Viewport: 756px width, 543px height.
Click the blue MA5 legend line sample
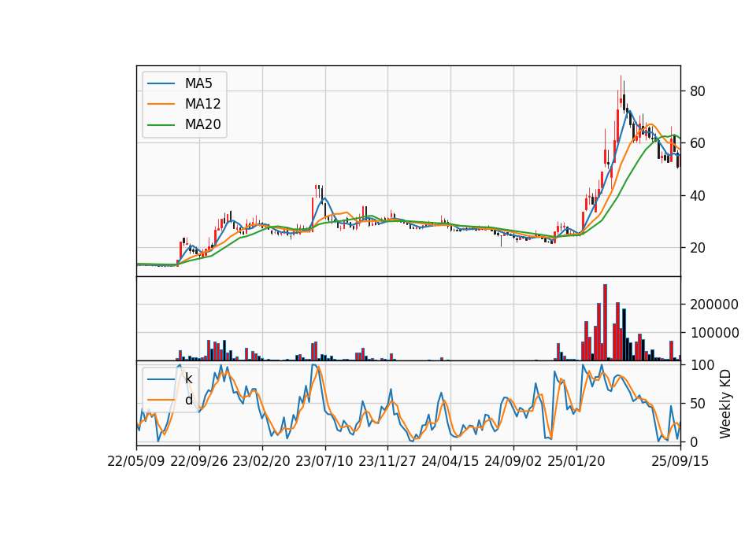[x=161, y=83]
